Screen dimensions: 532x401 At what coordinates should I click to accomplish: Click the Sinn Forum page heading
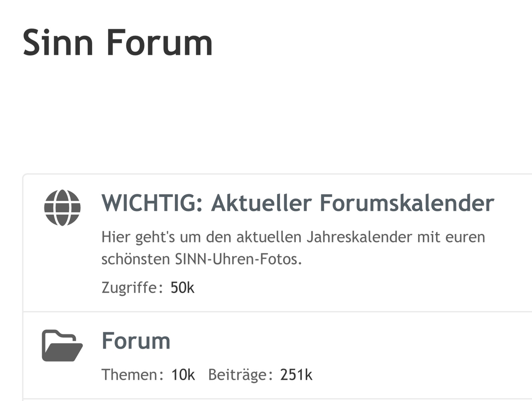pyautogui.click(x=118, y=43)
